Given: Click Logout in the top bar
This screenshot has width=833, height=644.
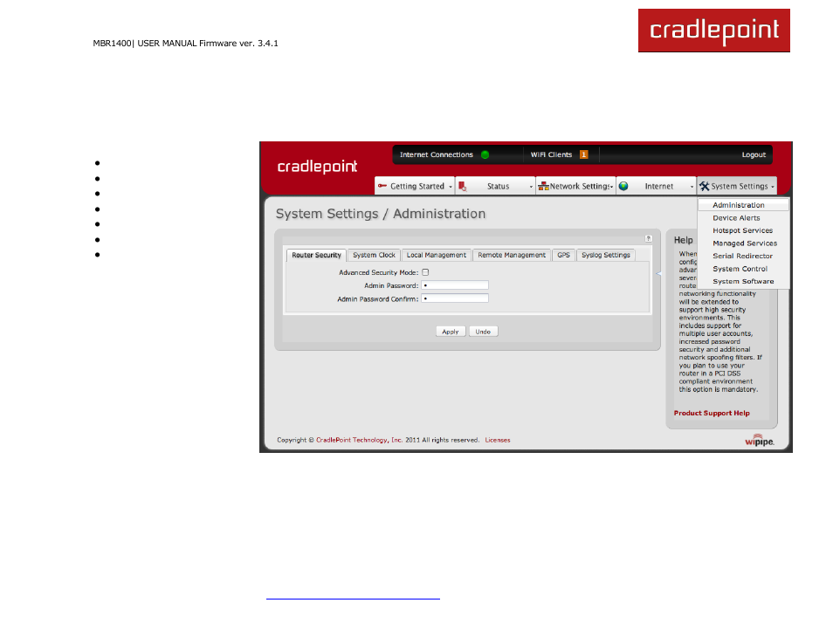Looking at the screenshot, I should tap(754, 154).
